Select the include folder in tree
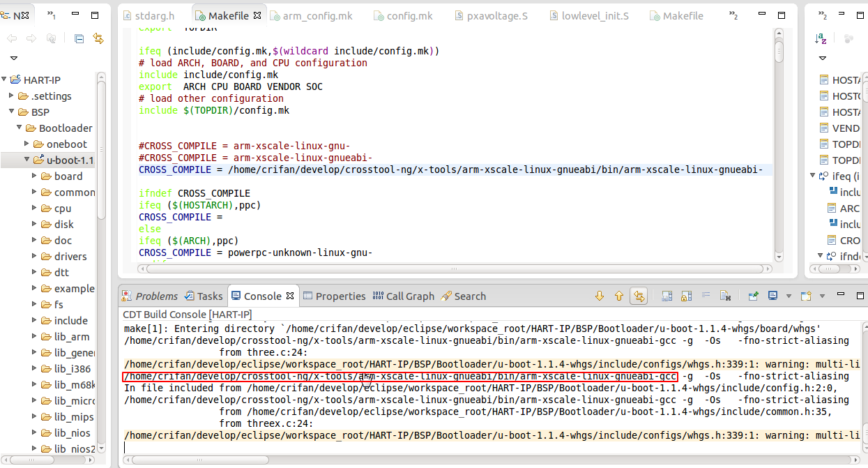The height and width of the screenshot is (468, 868). tap(64, 321)
